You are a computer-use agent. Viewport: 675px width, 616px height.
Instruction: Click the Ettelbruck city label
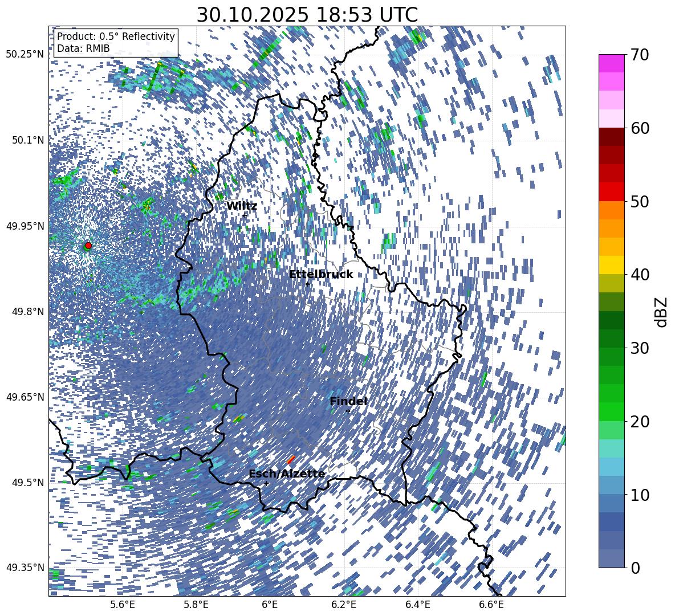click(321, 275)
